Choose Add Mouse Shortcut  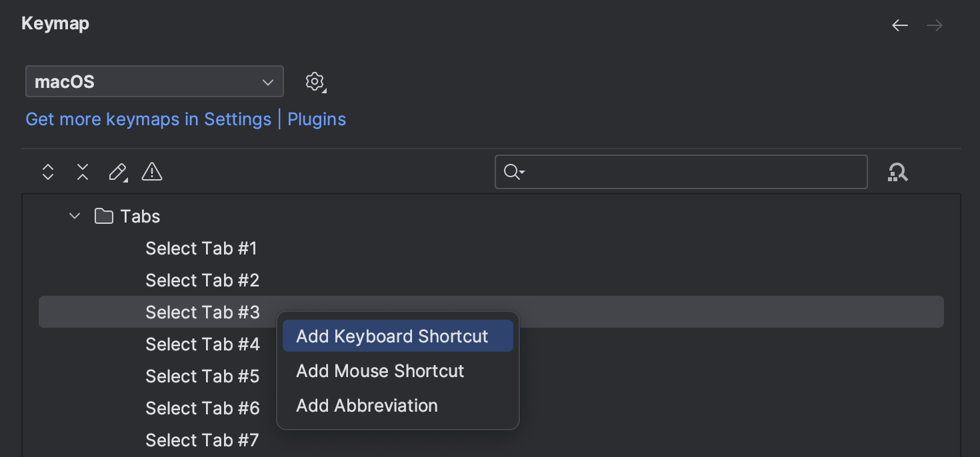[x=380, y=371]
